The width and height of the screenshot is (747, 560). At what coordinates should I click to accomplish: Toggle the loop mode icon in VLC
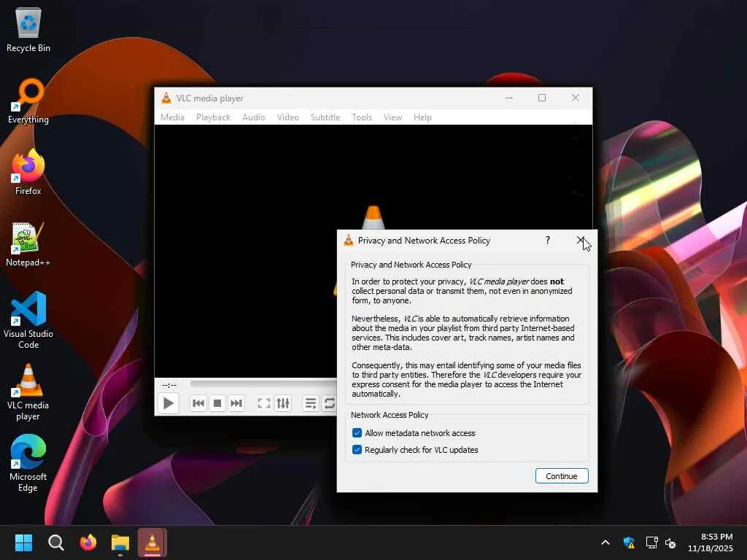329,403
